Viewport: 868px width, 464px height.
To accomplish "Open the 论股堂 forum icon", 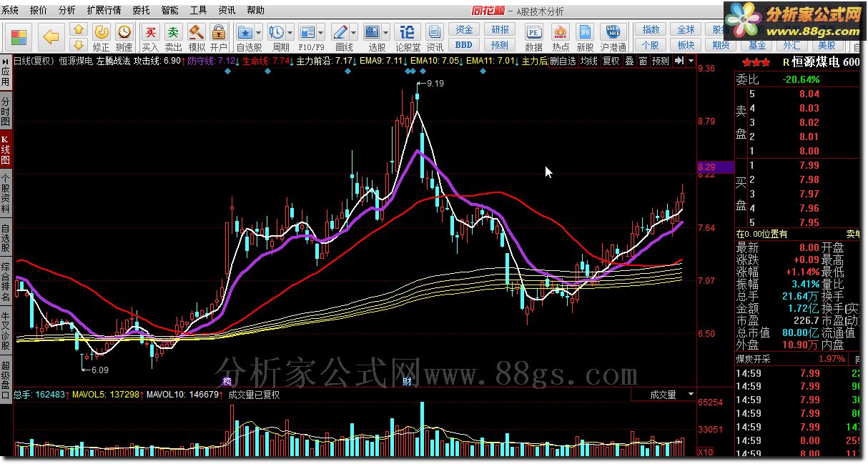I will 408,31.
